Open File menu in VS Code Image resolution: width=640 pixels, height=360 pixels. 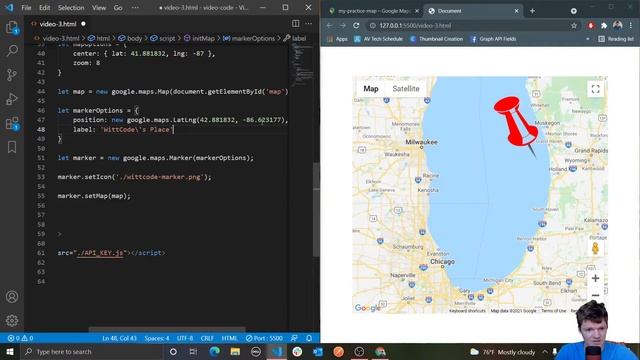point(26,8)
